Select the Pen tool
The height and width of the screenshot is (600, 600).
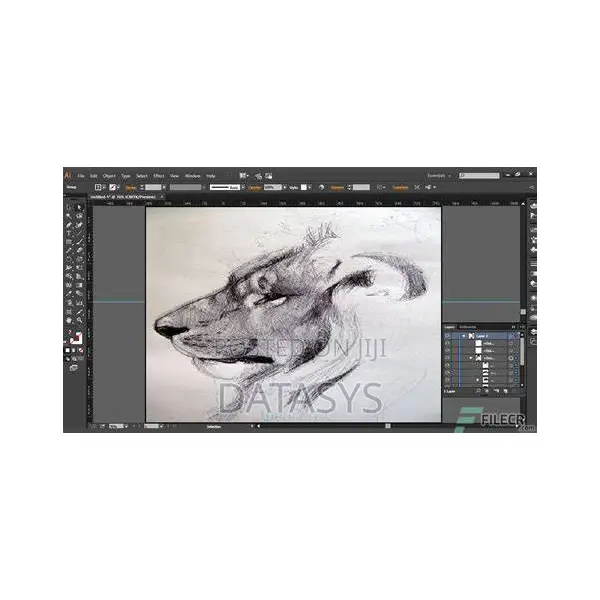[69, 225]
